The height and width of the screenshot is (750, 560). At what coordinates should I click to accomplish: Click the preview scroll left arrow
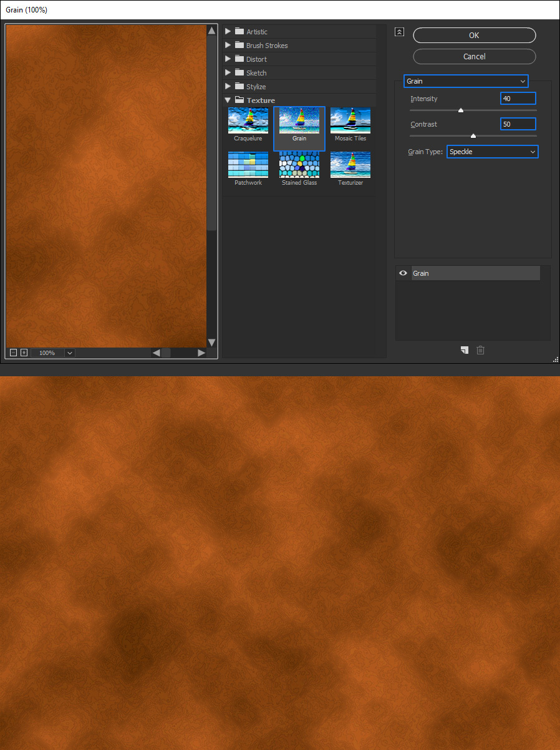(156, 353)
